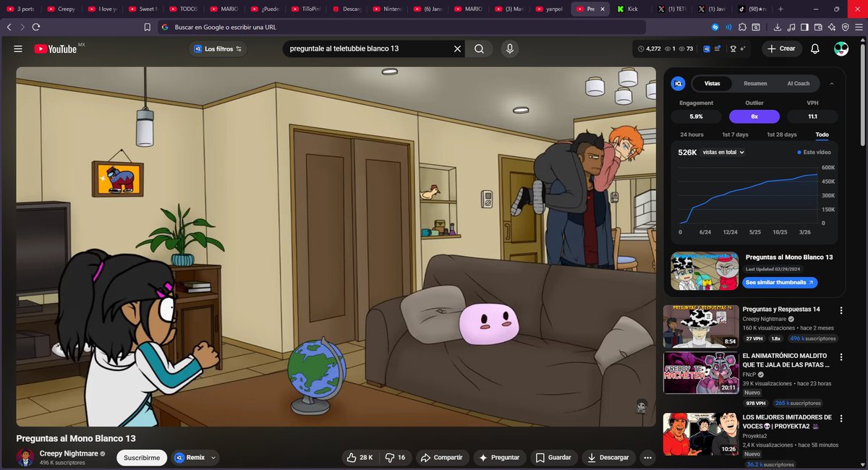Click the shield VPN icon in toolbar
868x470 pixels.
[845, 27]
